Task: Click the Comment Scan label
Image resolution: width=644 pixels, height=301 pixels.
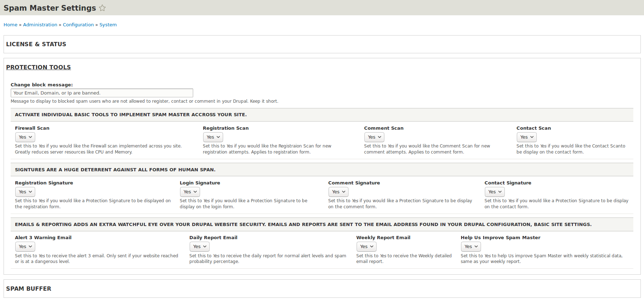Action: point(384,128)
